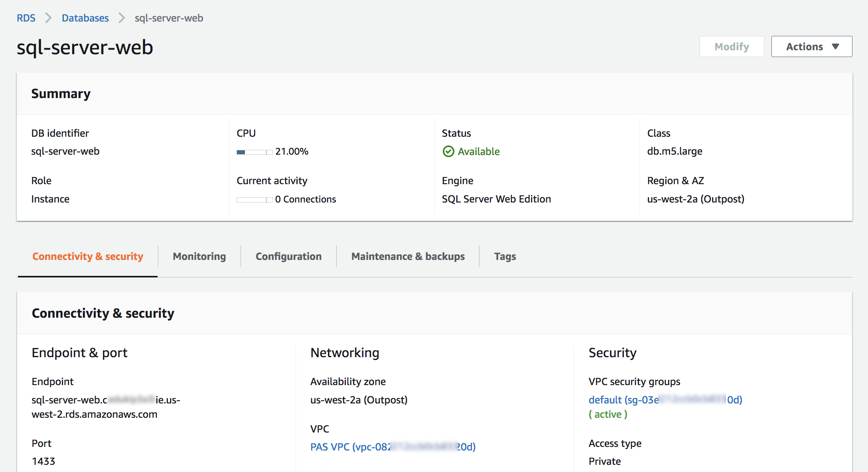This screenshot has width=868, height=472.
Task: Select the Maintenance & backups tab
Action: pos(408,256)
